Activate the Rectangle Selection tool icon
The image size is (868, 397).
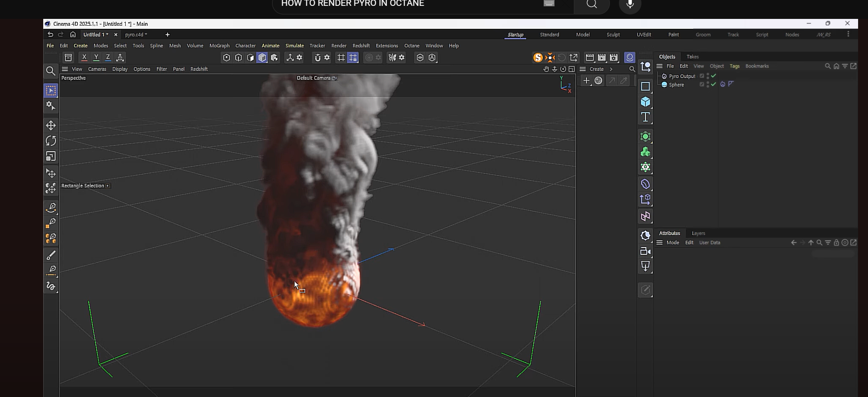click(51, 90)
